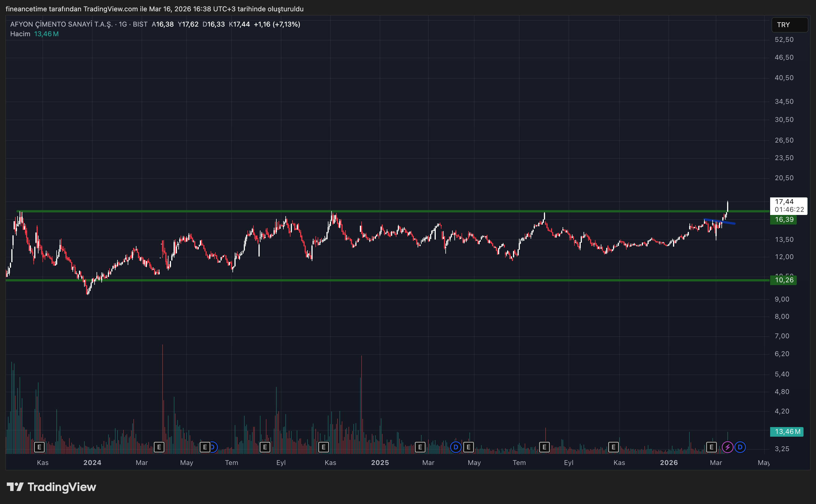This screenshot has width=816, height=504.
Task: Click the 2024 label on time axis
Action: (92, 463)
